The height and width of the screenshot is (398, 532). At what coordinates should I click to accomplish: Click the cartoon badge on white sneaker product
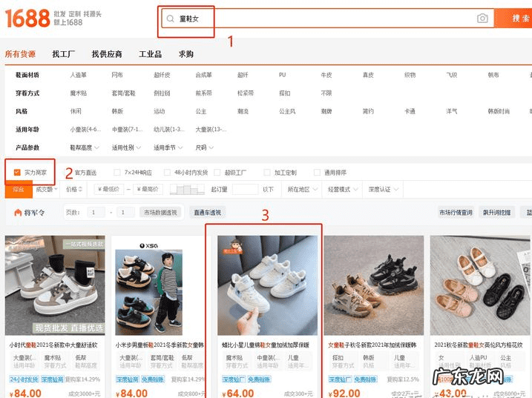pos(230,246)
